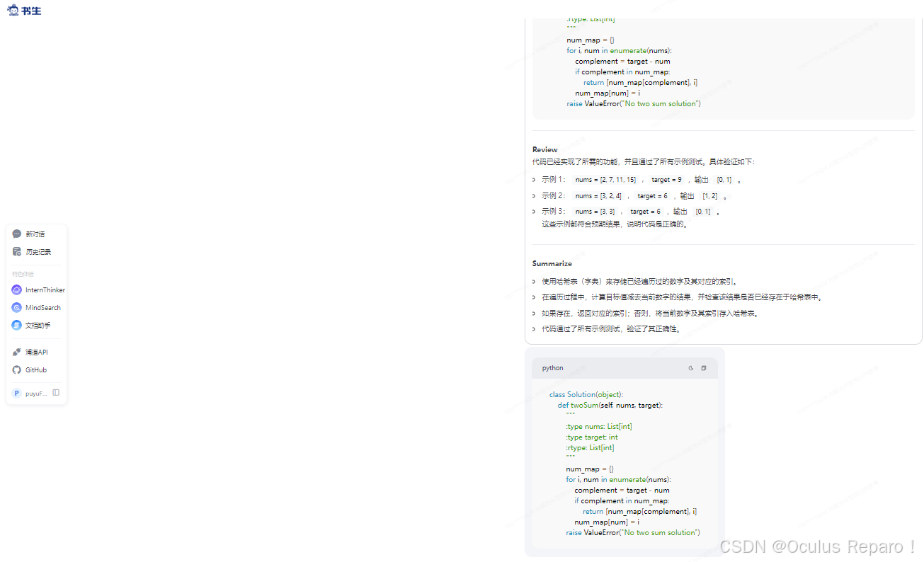The height and width of the screenshot is (562, 924).
Task: Click the raise ValueError line in lower python block
Action: pyautogui.click(x=633, y=532)
